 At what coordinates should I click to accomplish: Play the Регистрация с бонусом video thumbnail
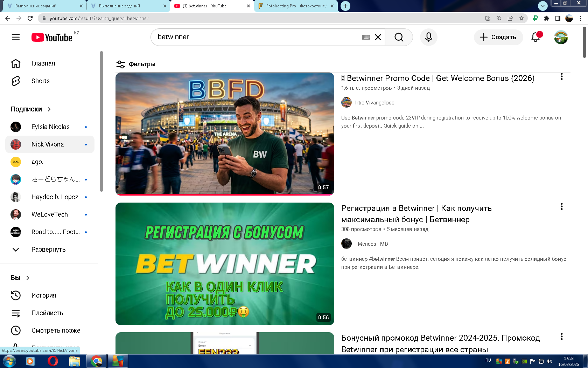click(x=225, y=264)
